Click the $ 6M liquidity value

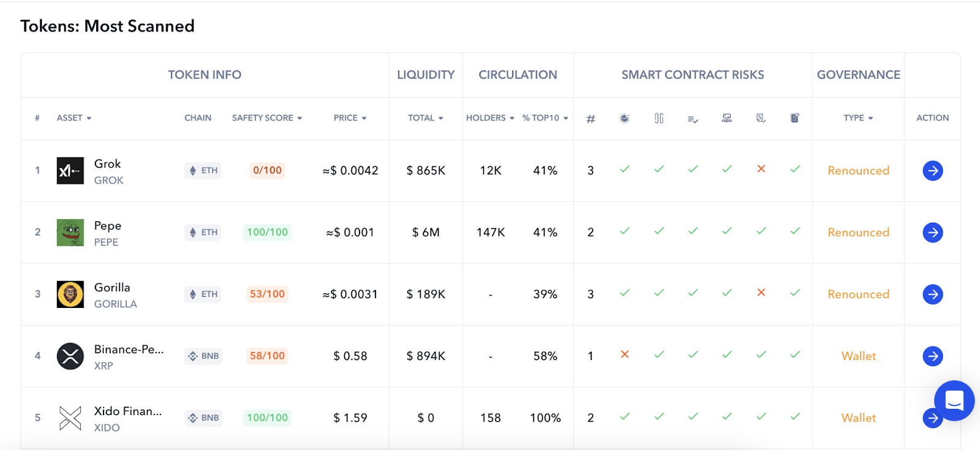[426, 233]
